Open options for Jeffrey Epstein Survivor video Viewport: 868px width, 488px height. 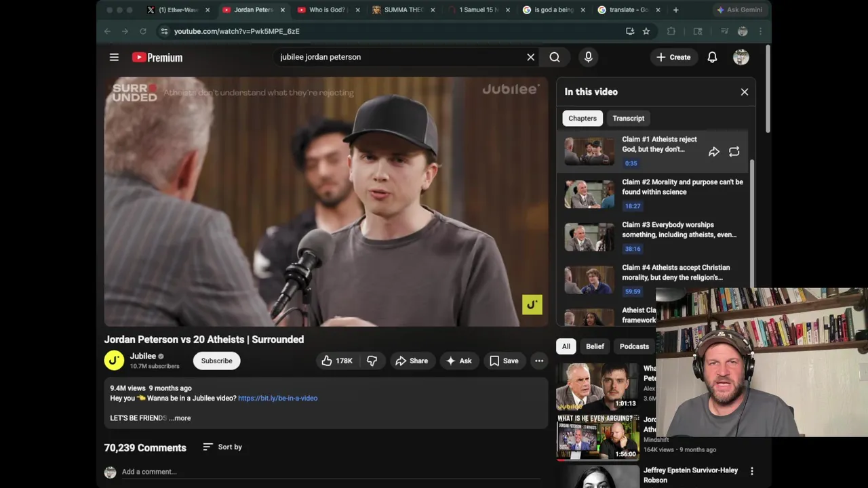pos(751,471)
